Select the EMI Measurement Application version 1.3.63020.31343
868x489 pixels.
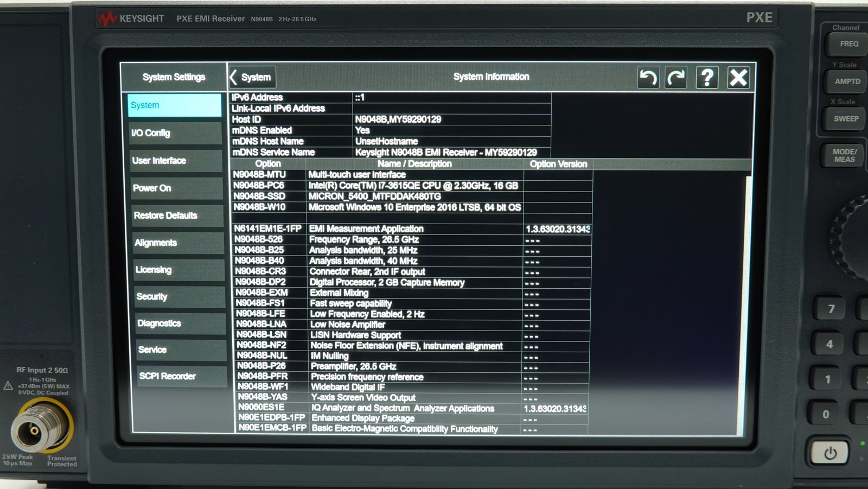[x=557, y=229]
